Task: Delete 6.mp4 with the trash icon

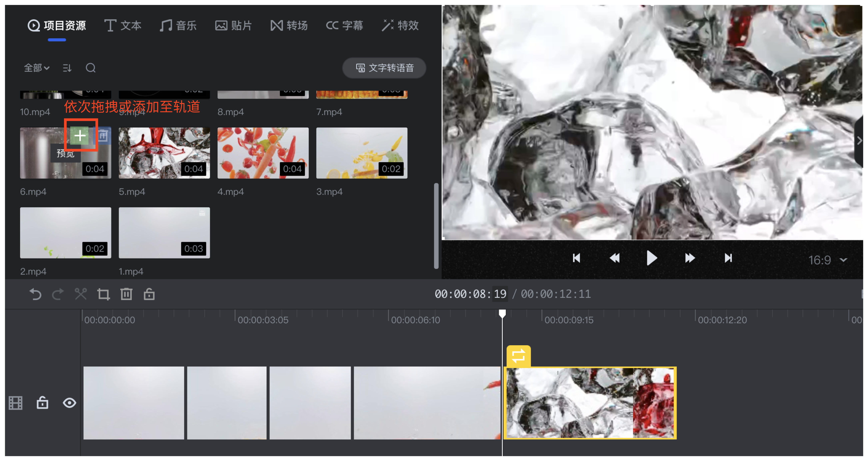Action: pyautogui.click(x=103, y=135)
